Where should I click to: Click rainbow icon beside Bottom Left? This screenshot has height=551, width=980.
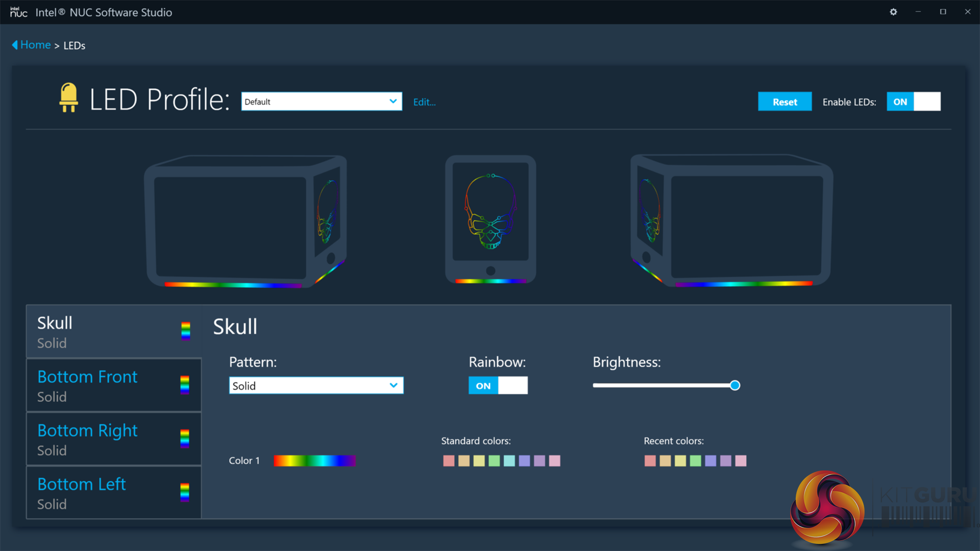tap(185, 492)
